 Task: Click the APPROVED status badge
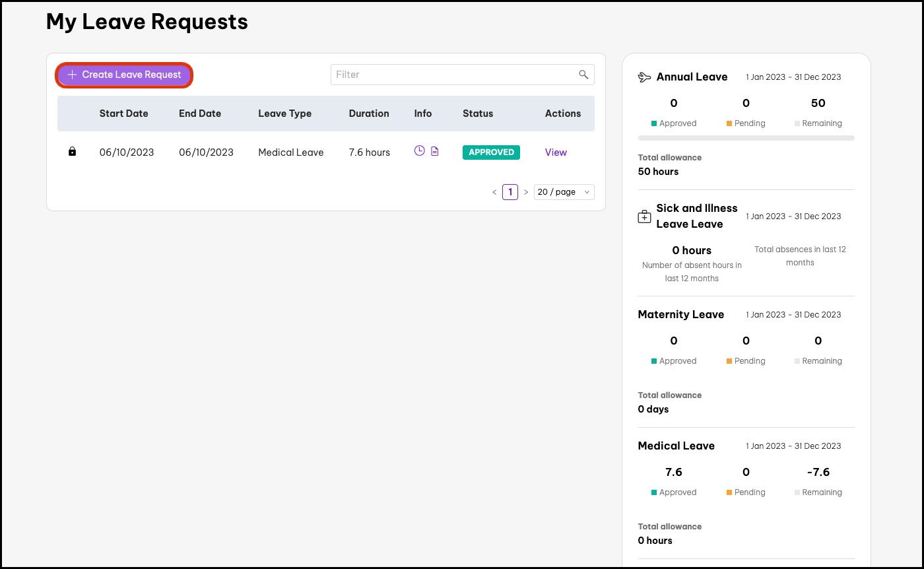(x=491, y=152)
